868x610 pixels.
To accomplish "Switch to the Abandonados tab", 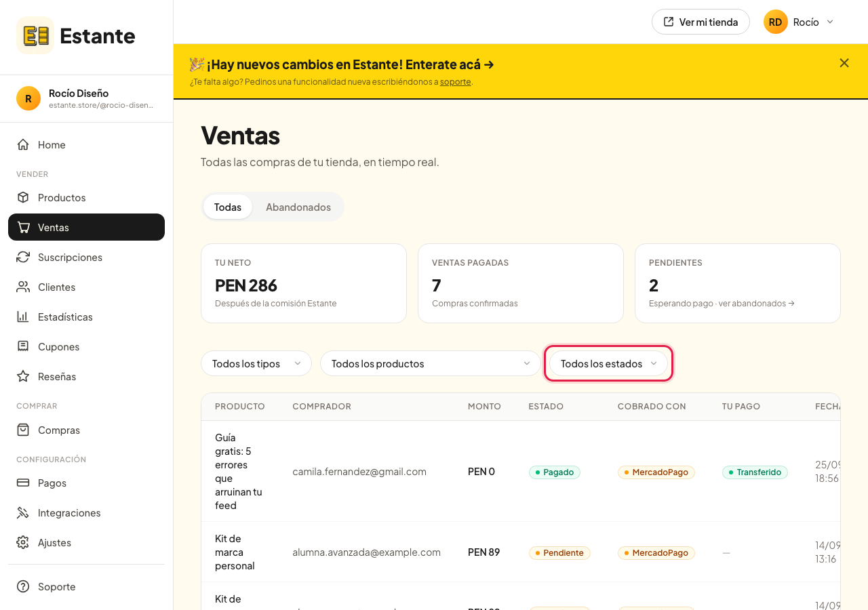I will coord(298,207).
